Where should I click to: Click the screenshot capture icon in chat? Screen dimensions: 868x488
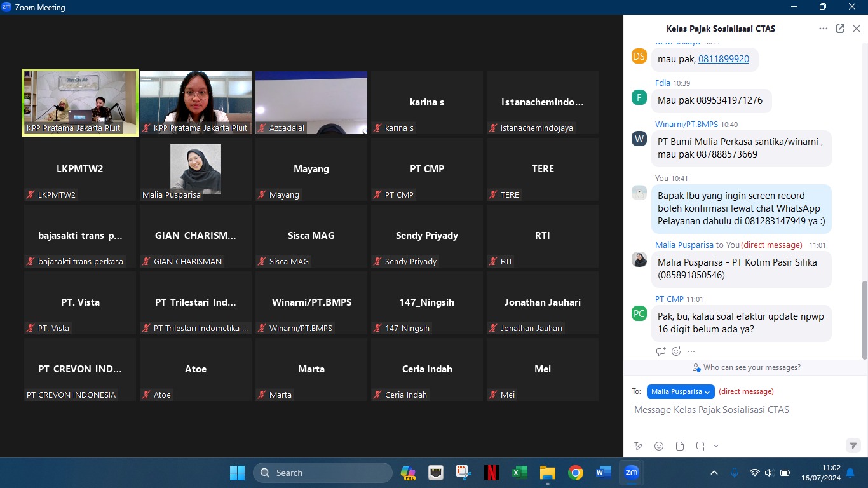700,446
